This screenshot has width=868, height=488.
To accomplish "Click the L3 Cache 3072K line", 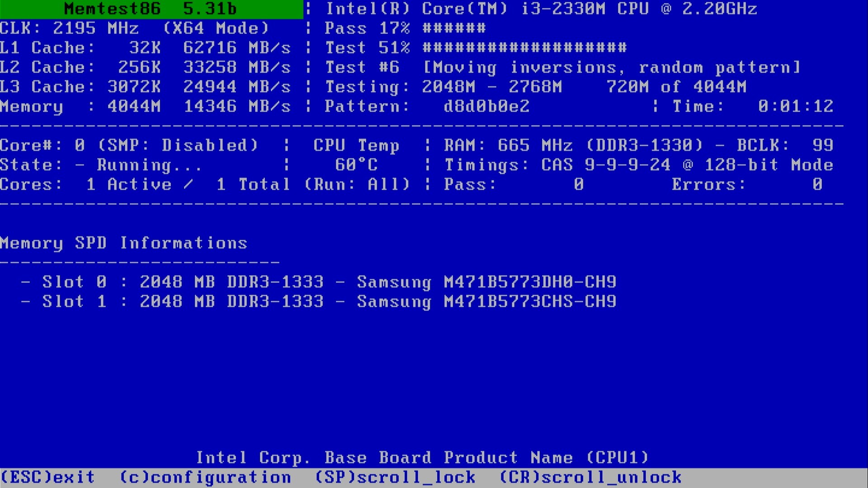I will tap(145, 87).
